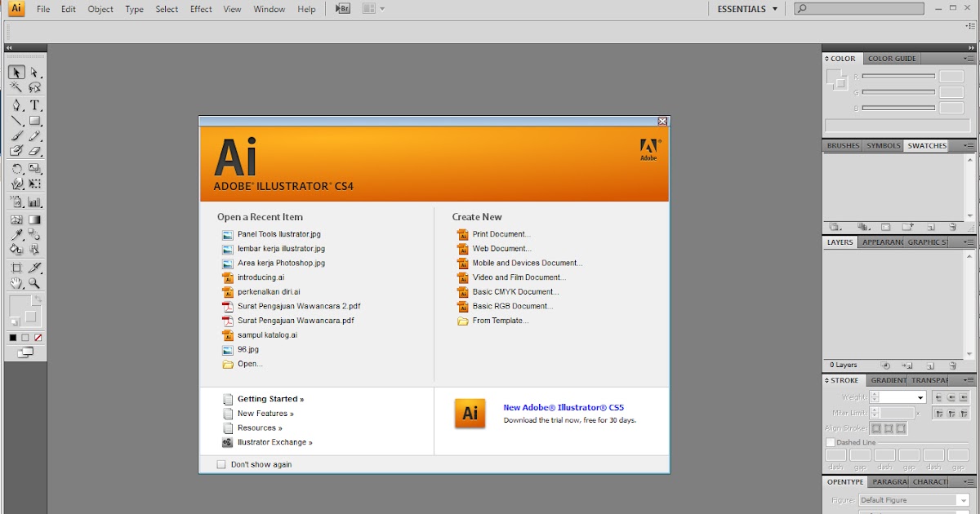Choose the last stroke join option (Bevel Join)
Image resolution: width=980 pixels, height=514 pixels.
pyautogui.click(x=965, y=414)
